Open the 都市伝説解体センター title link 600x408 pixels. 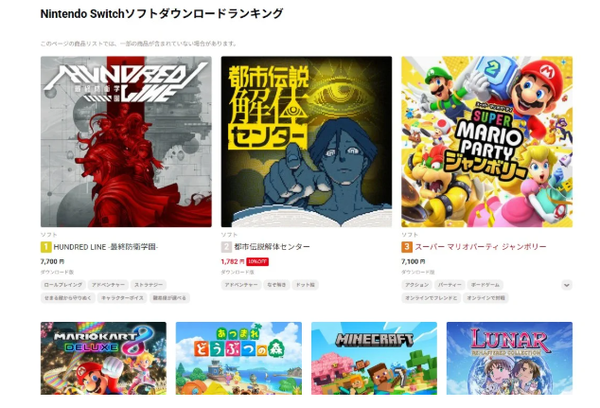tap(272, 247)
